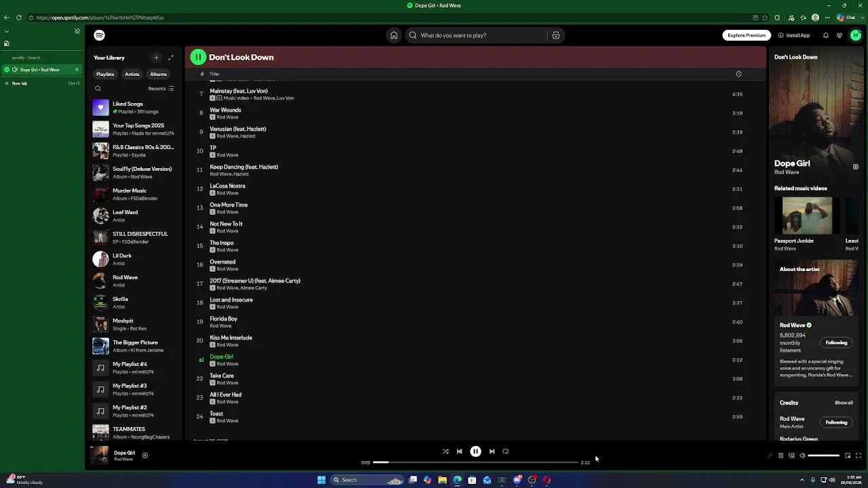Open File Explorer from taskbar

pos(442,480)
